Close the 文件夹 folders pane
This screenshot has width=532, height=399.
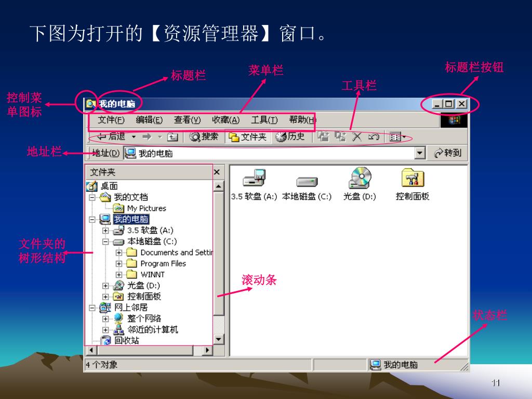tap(217, 172)
